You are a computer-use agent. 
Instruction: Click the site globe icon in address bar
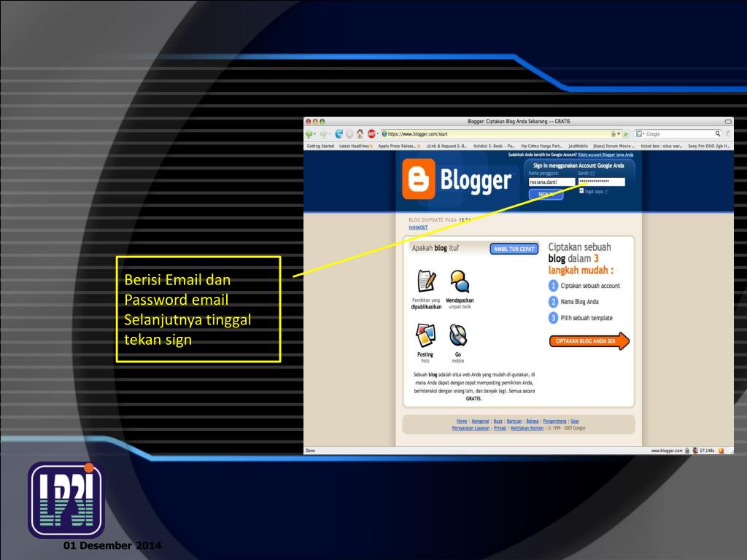tap(384, 134)
